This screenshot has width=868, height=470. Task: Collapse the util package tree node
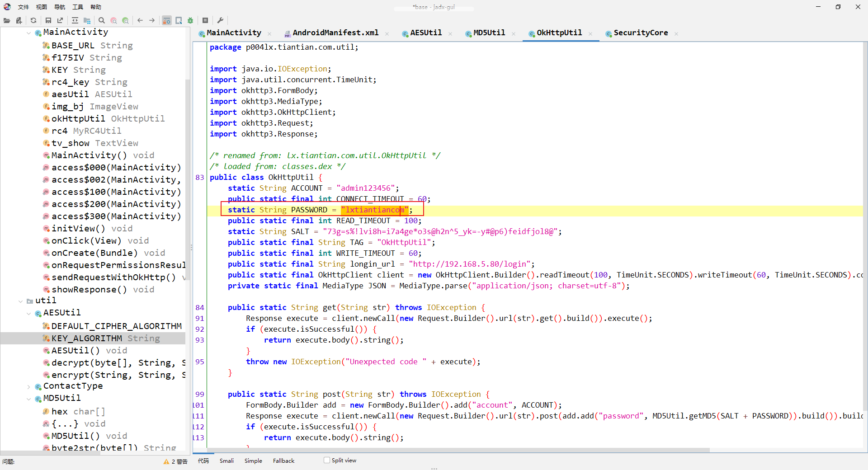[21, 301]
